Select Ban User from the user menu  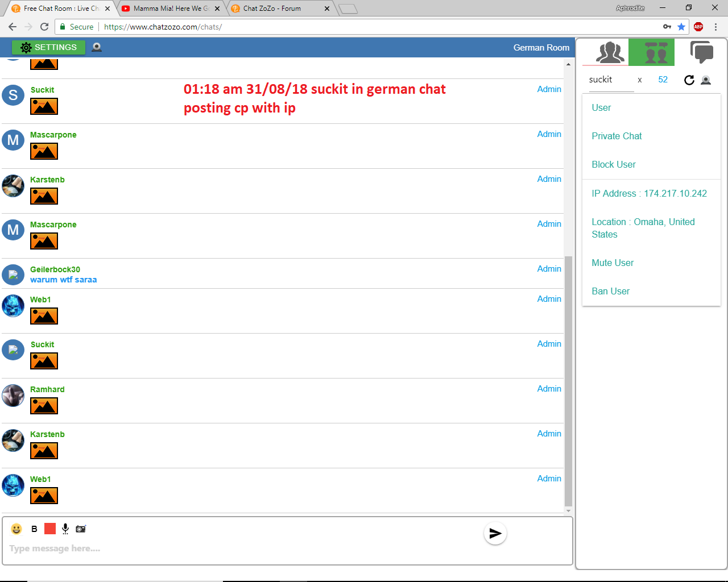pyautogui.click(x=610, y=291)
